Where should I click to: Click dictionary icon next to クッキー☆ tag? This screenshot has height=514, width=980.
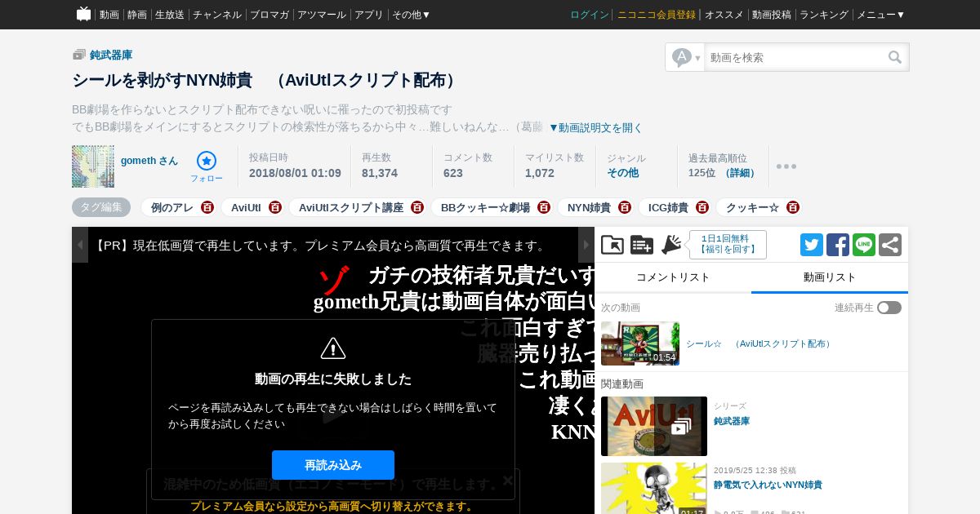[x=793, y=207]
